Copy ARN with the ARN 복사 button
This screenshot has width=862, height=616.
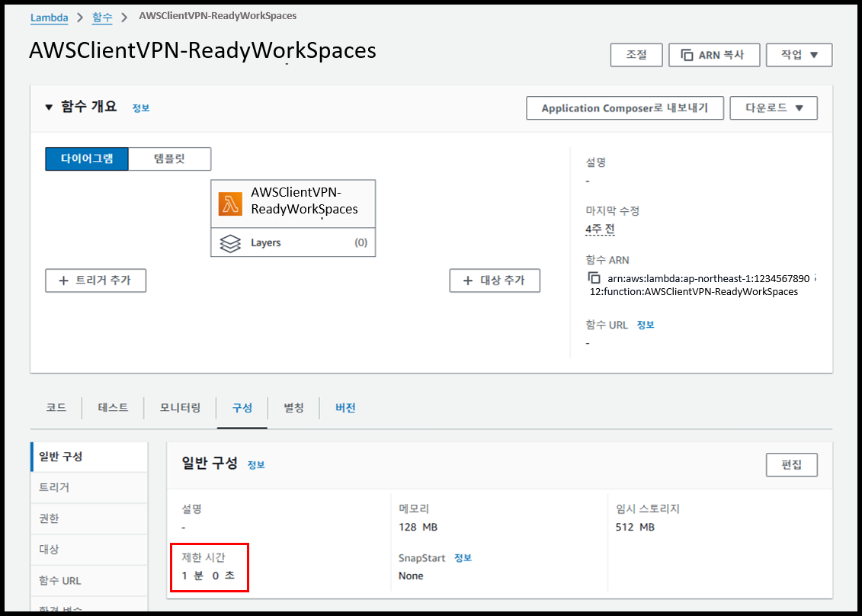click(x=714, y=55)
